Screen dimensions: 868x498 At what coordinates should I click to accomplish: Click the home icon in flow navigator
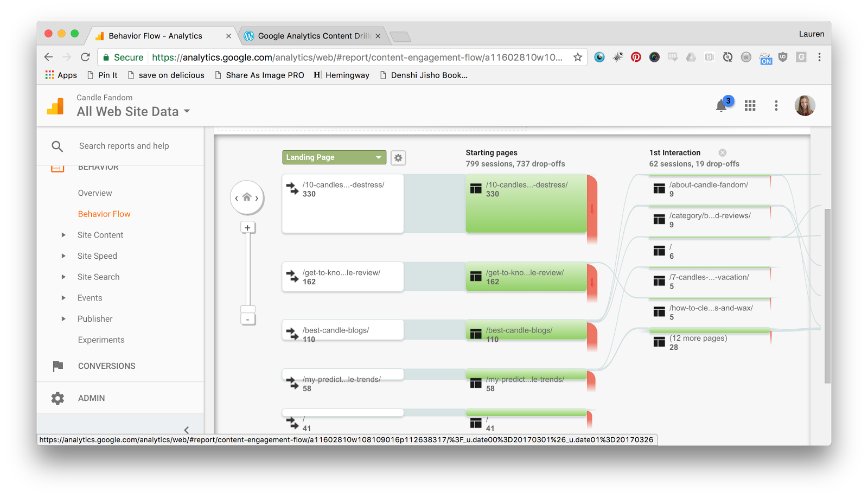[x=247, y=197]
